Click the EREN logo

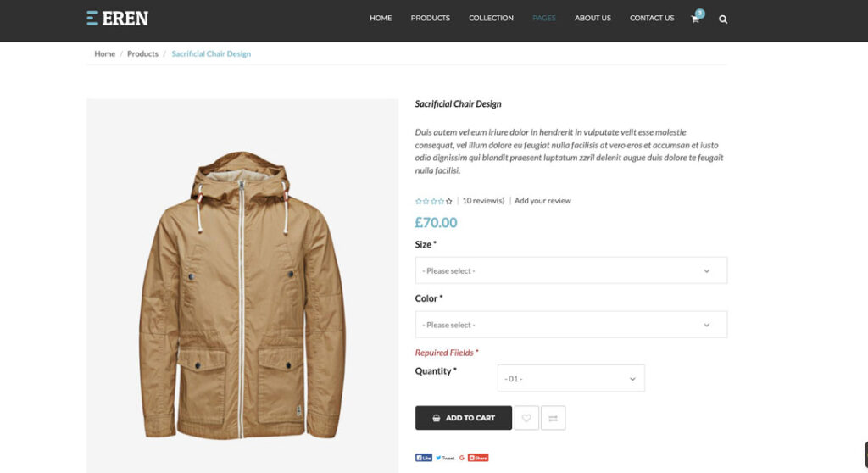[118, 18]
